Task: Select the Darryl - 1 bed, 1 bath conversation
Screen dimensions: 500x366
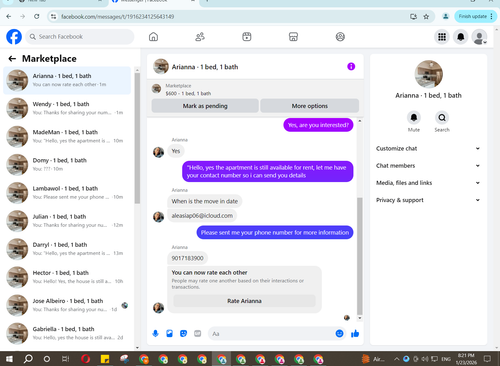Action: (67, 249)
